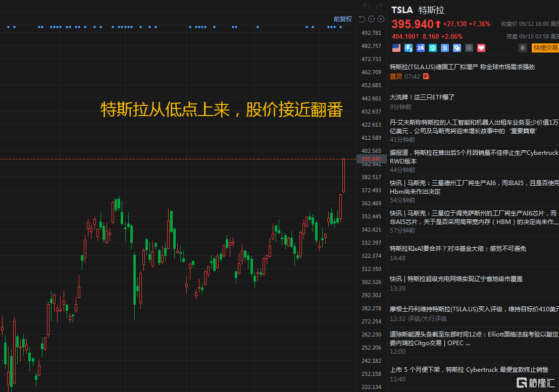Open price alerts with the bell icon
Viewport: 559px width, 392px height.
pos(523,48)
